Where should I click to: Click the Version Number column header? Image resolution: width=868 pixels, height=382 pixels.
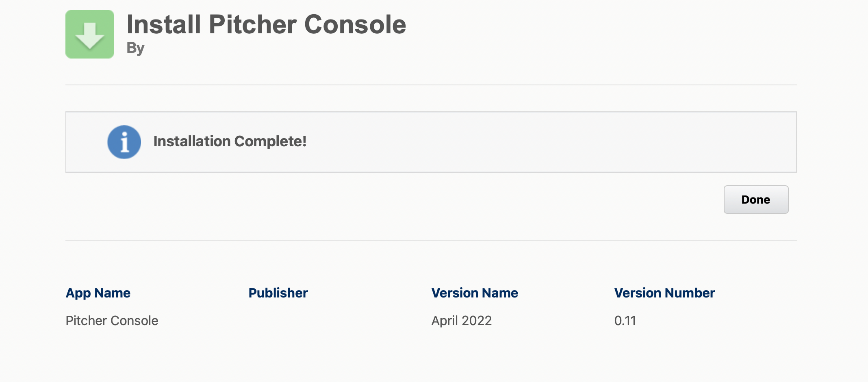click(x=664, y=293)
